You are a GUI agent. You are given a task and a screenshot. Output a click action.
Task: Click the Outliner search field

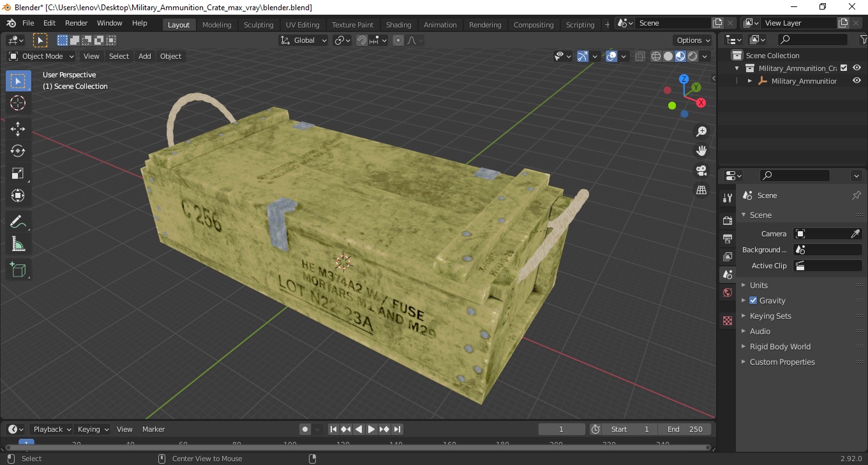pos(812,40)
